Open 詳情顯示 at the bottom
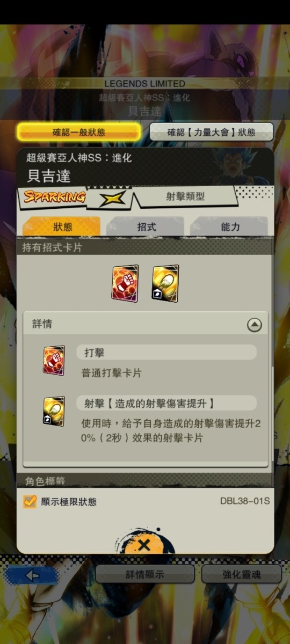Viewport: 290px width, 644px height. (145, 574)
